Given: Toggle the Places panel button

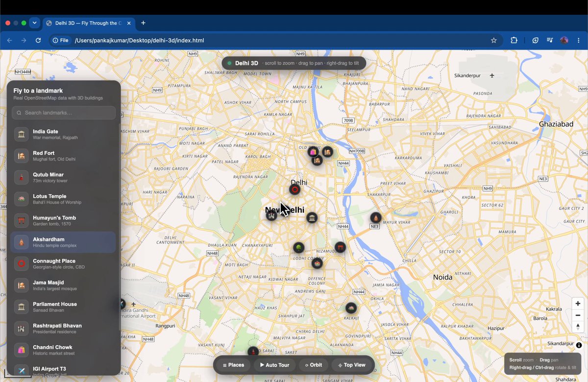Looking at the screenshot, I should [x=233, y=365].
